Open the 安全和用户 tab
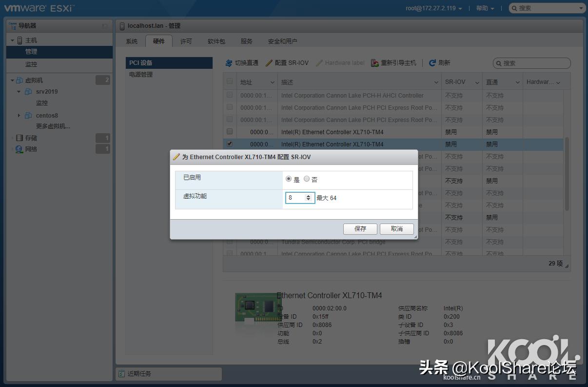Screen dimensions: 588x387 tap(281, 41)
